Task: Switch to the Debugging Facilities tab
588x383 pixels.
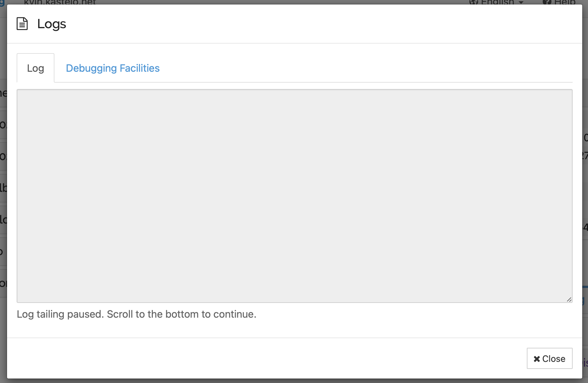Action: (x=112, y=68)
